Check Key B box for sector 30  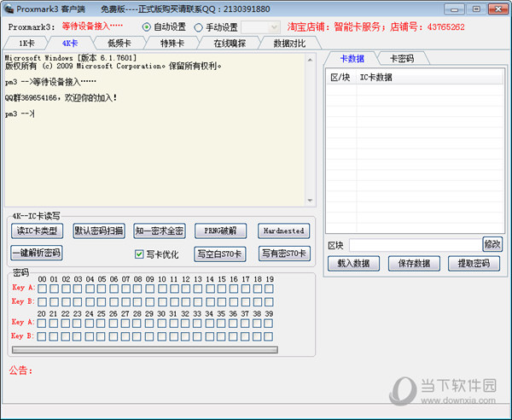[x=161, y=336]
